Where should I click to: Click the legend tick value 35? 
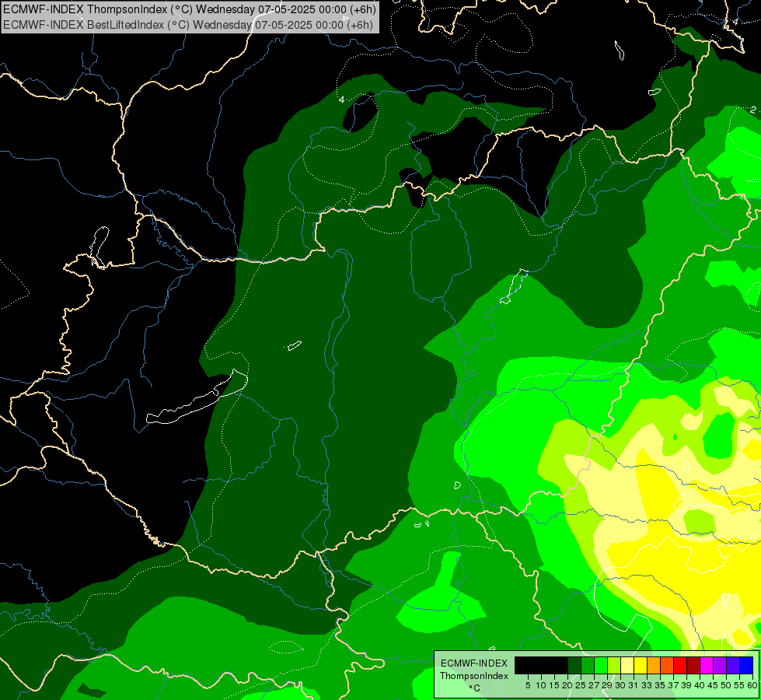click(x=660, y=685)
